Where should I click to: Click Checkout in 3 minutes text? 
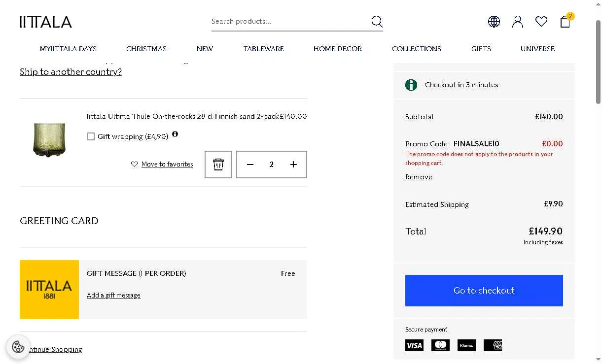coord(461,85)
